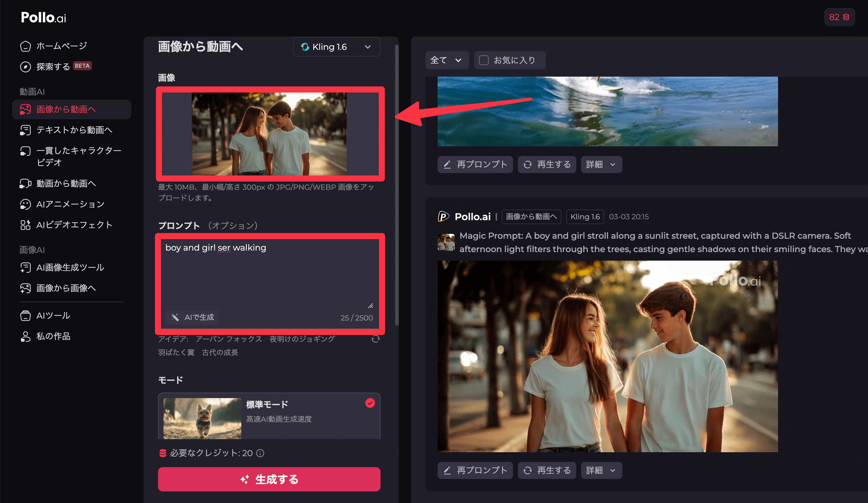
Task: Click the refresh ideas icon below prompt
Action: [x=375, y=339]
